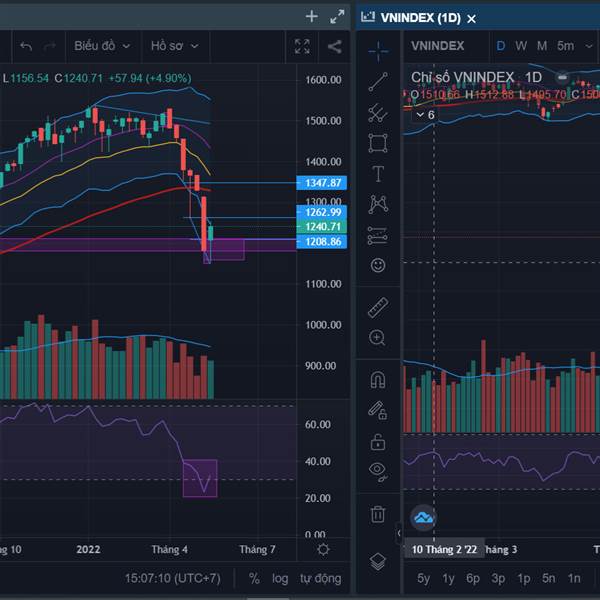Select the ruler measure tool

coord(378,307)
